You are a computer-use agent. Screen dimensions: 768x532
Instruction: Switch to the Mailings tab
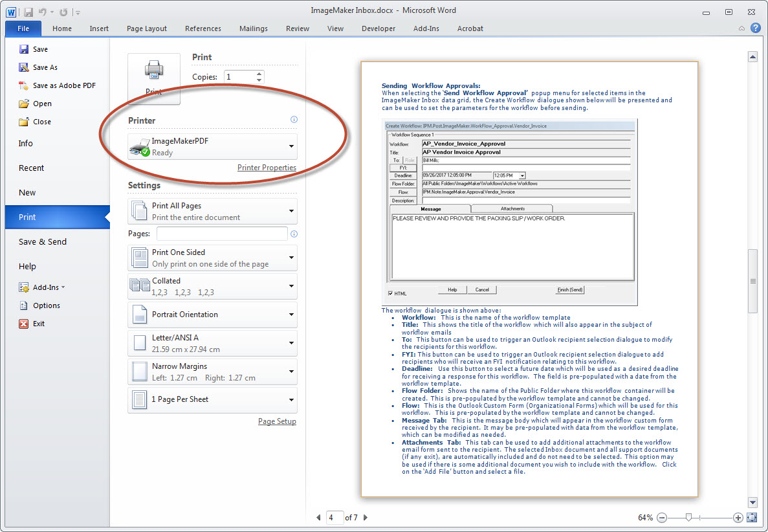coord(253,28)
